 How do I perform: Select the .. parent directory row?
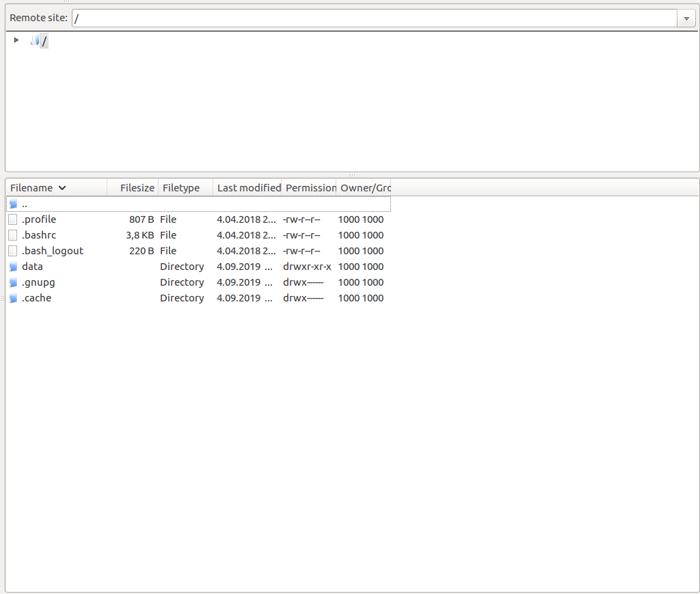(199, 204)
